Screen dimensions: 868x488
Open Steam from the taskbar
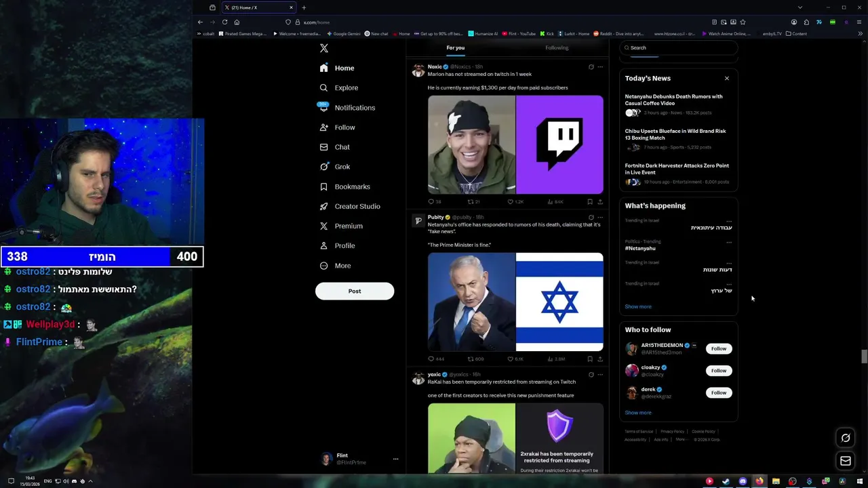point(726,481)
